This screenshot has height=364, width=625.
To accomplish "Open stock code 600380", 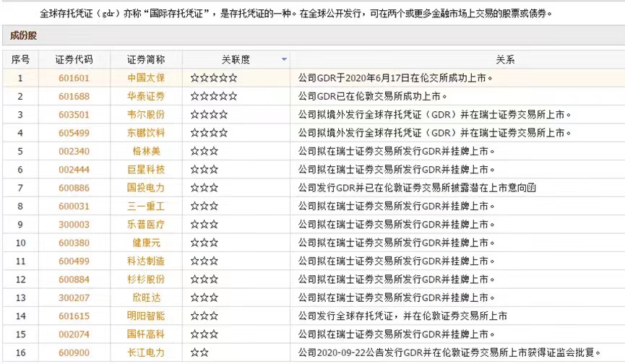I will pyautogui.click(x=74, y=243).
